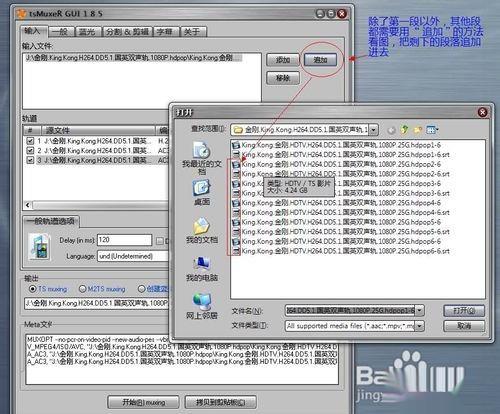
Task: Expand the look-in (查找范围) folder dropdown
Action: tap(374, 130)
